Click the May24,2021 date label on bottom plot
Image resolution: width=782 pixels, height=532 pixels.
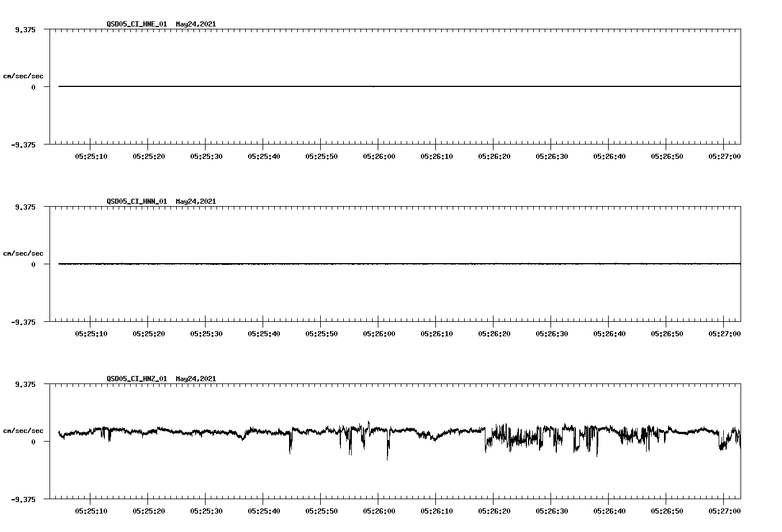195,379
